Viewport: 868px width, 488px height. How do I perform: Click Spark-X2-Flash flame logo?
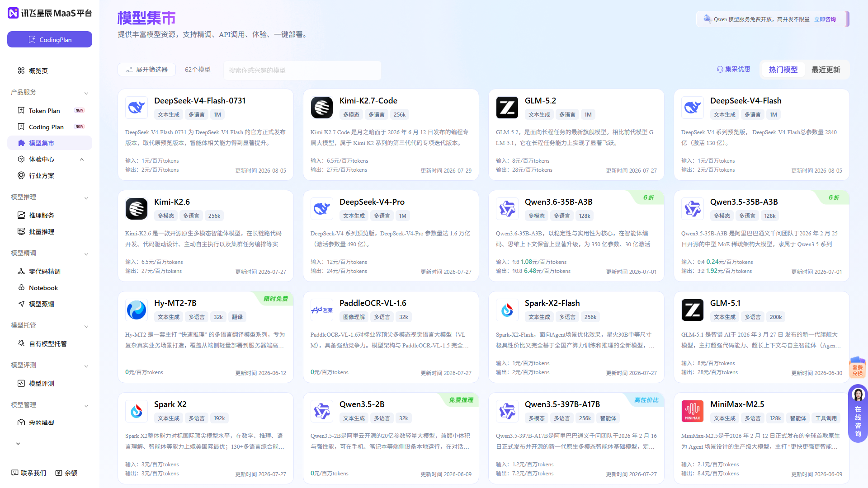point(507,310)
